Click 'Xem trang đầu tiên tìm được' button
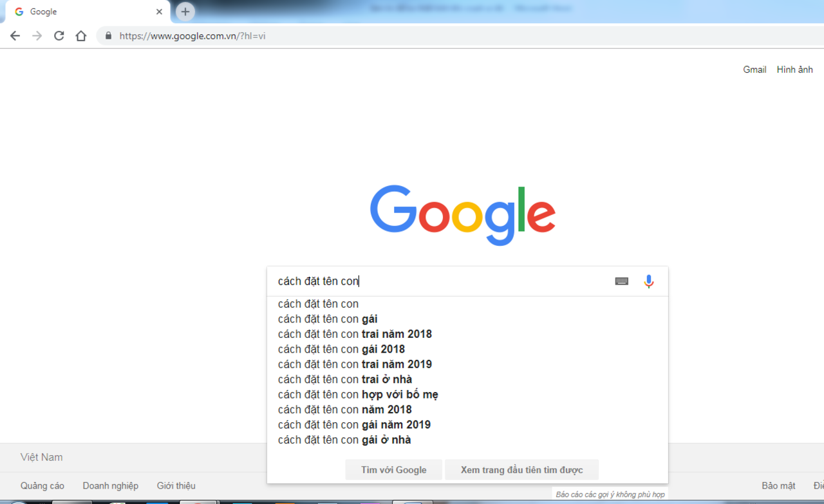Screen dimensions: 824x504 pyautogui.click(x=521, y=470)
